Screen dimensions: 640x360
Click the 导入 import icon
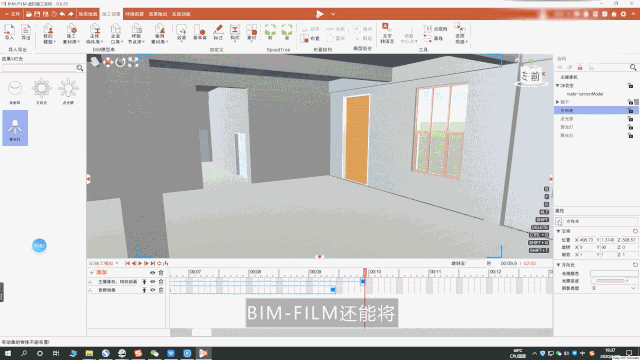tap(9, 32)
